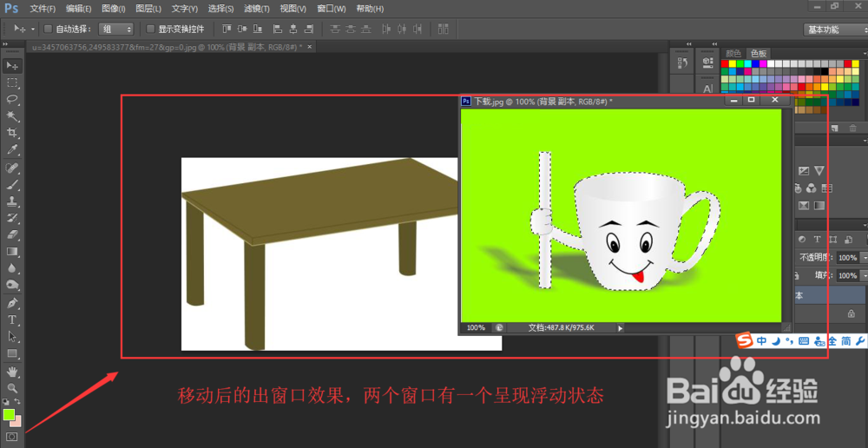Switch to the 颜色 panel tab
The height and width of the screenshot is (448, 868).
click(733, 54)
